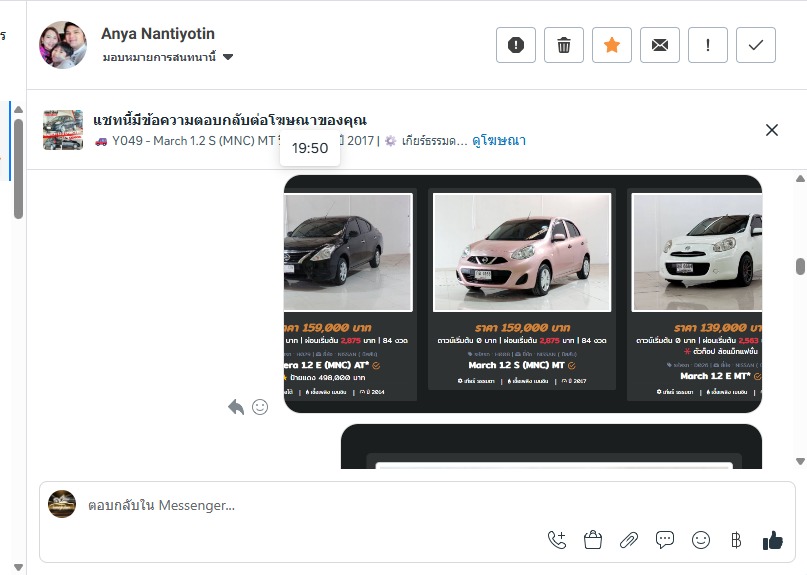This screenshot has width=807, height=575.
Task: Open the ad thumbnail in banner
Action: 63,130
